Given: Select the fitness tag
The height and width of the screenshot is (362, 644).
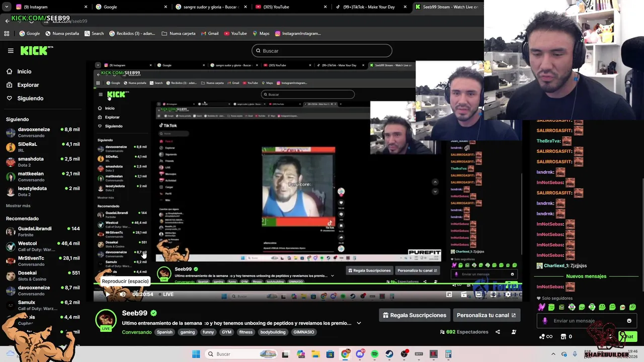Looking at the screenshot, I should [x=246, y=332].
